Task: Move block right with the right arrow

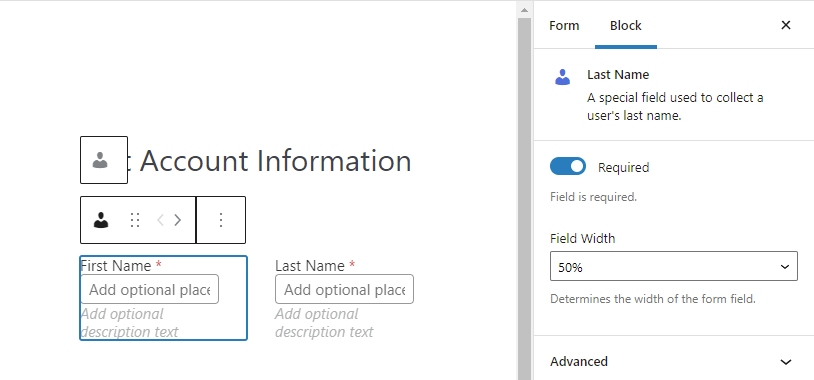Action: [178, 220]
